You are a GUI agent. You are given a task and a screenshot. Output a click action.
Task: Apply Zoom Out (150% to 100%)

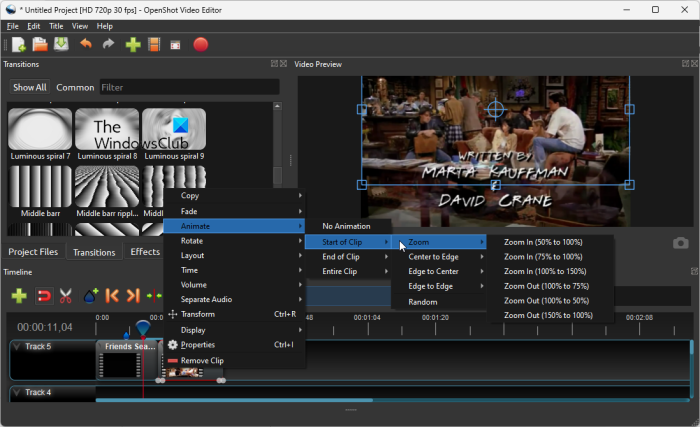pos(550,315)
